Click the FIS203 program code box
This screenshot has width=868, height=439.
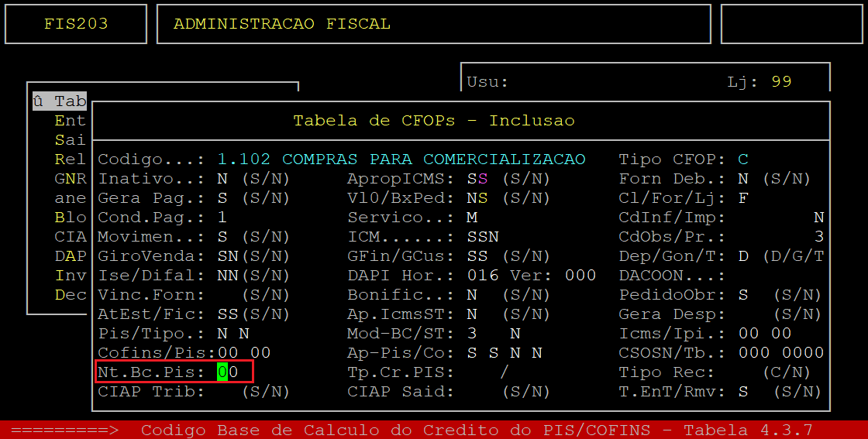(x=76, y=24)
